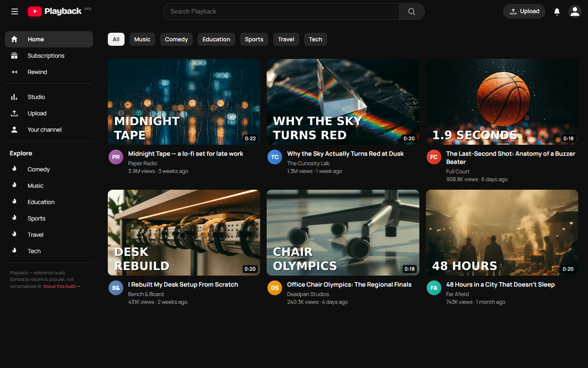Image resolution: width=588 pixels, height=368 pixels.
Task: Click the Upload button in header
Action: pyautogui.click(x=524, y=11)
